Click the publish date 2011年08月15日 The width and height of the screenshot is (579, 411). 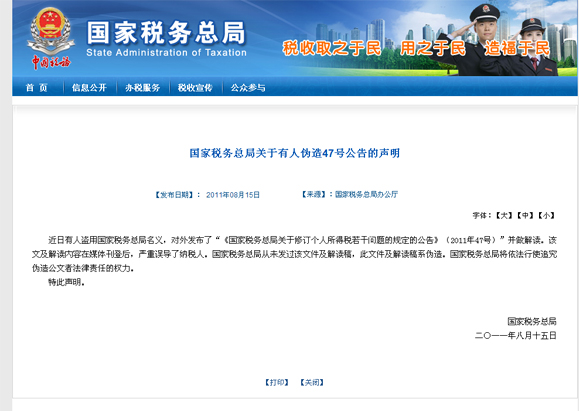(x=233, y=195)
